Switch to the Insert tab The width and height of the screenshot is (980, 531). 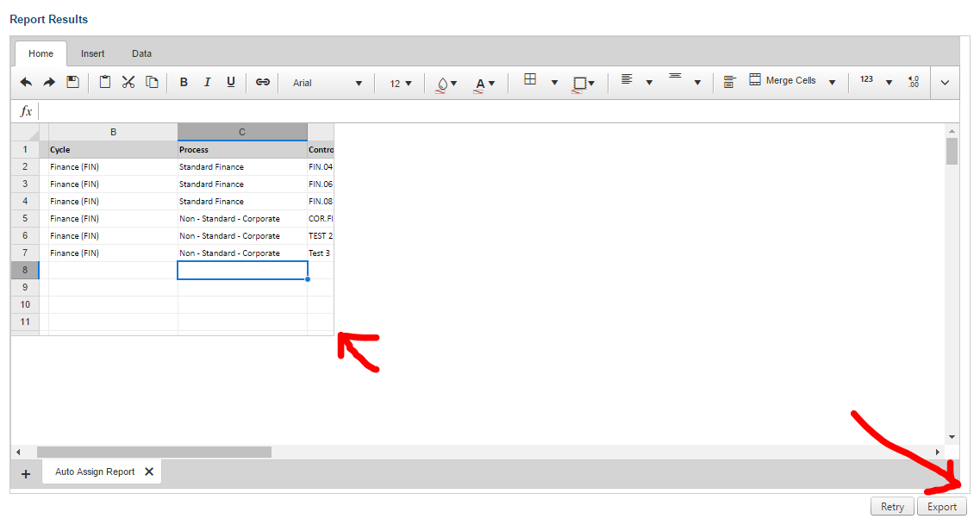[92, 53]
